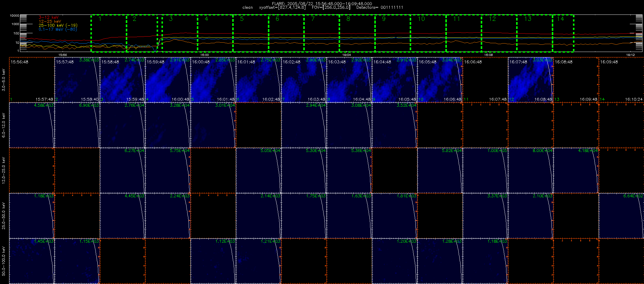Open the image panel labeled 1.15E+03
Image resolution: width=644 pixels, height=284 pixels.
click(x=77, y=261)
